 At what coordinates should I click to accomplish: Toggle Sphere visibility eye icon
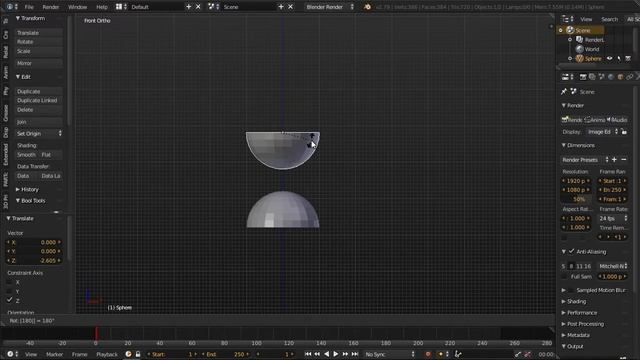coord(609,58)
